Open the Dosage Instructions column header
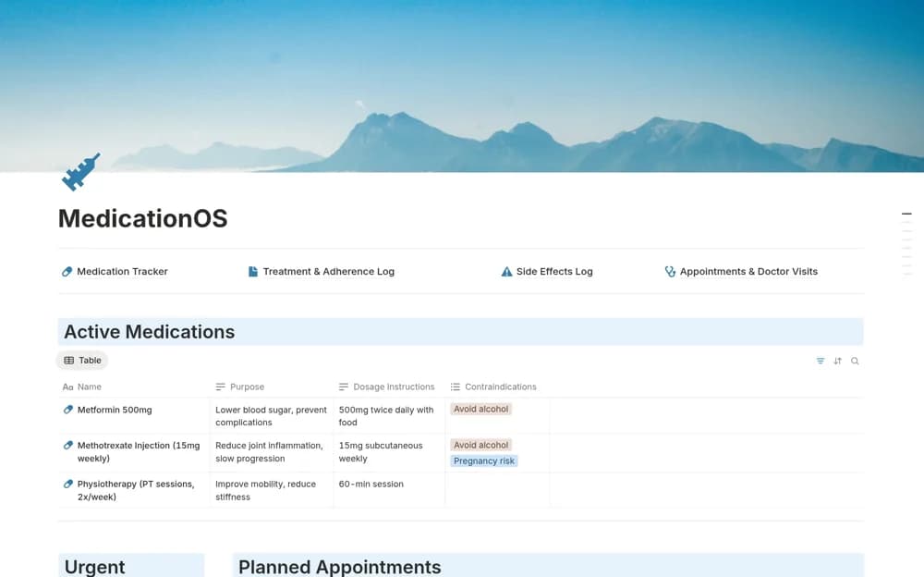924x577 pixels. point(386,387)
